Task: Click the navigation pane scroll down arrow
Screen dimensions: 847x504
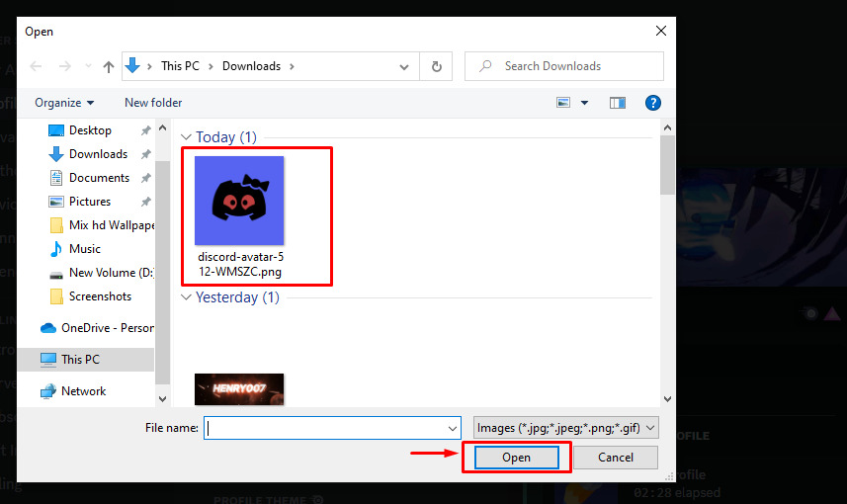Action: (x=163, y=398)
